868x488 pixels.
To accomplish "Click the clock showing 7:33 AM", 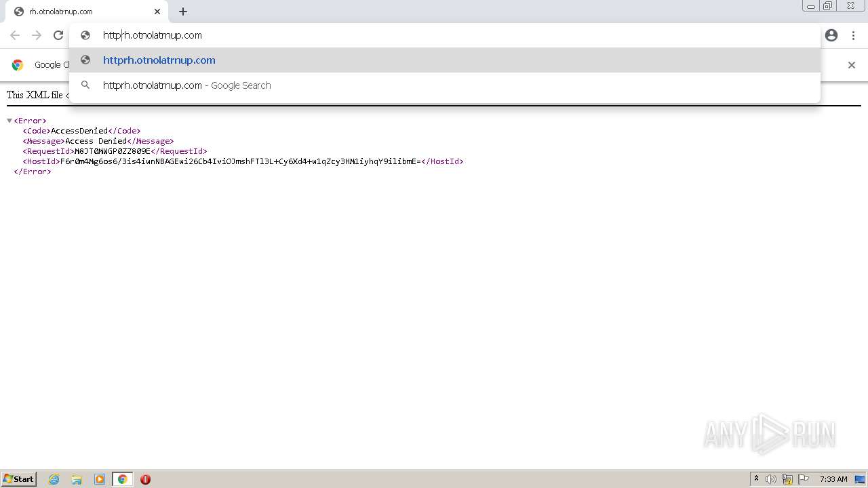I will click(x=833, y=479).
